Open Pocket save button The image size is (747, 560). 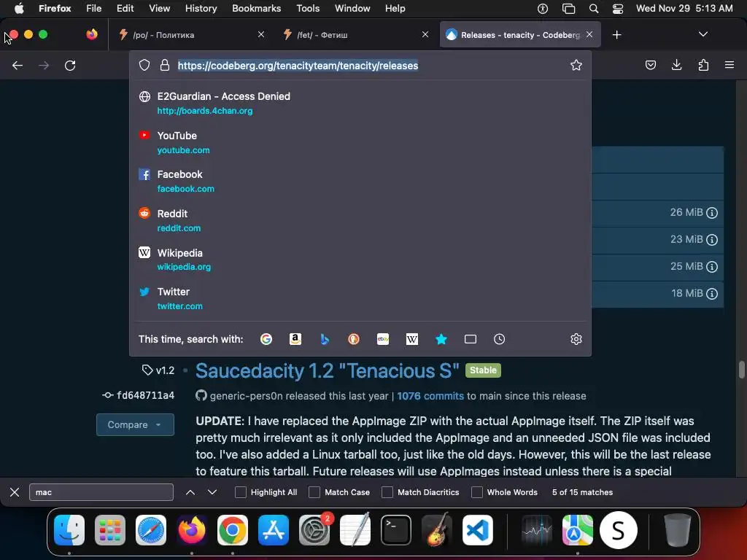pyautogui.click(x=650, y=65)
